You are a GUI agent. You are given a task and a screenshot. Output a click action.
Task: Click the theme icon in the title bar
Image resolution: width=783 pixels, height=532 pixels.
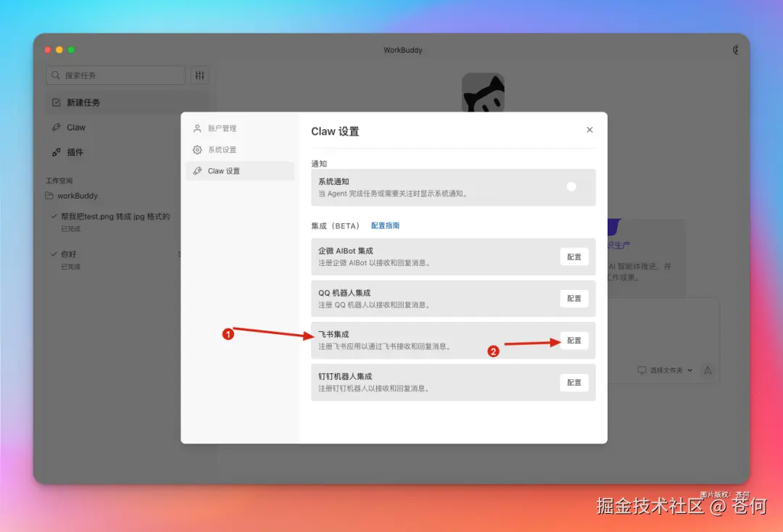(737, 49)
